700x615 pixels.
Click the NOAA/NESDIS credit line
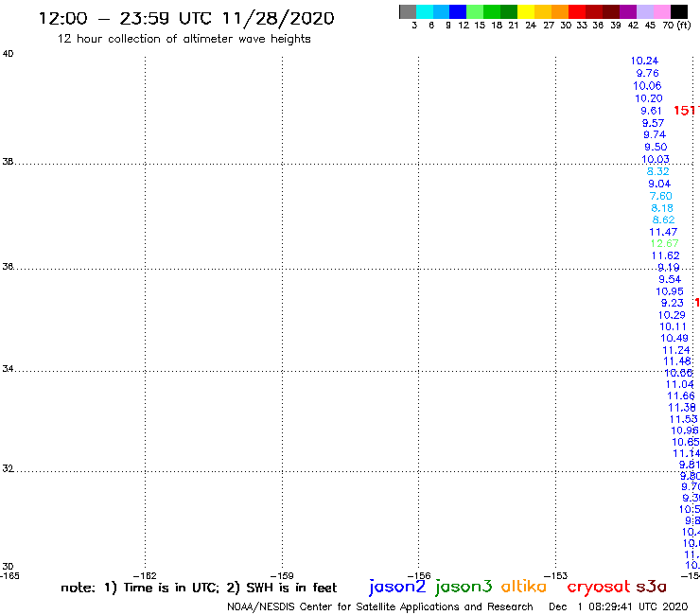coord(380,607)
